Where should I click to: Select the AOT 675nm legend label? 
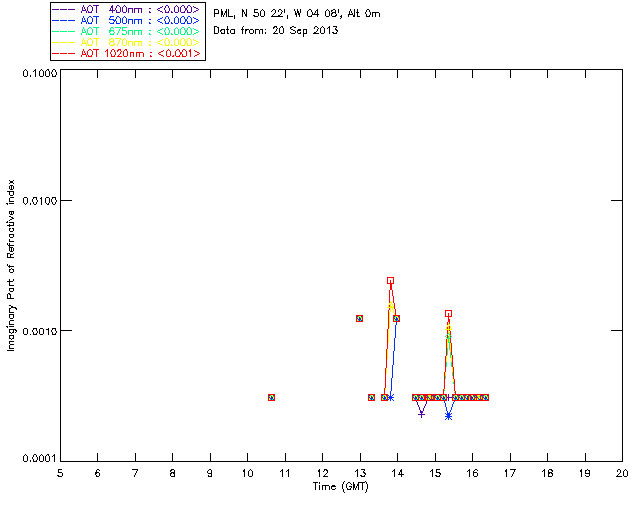click(140, 31)
